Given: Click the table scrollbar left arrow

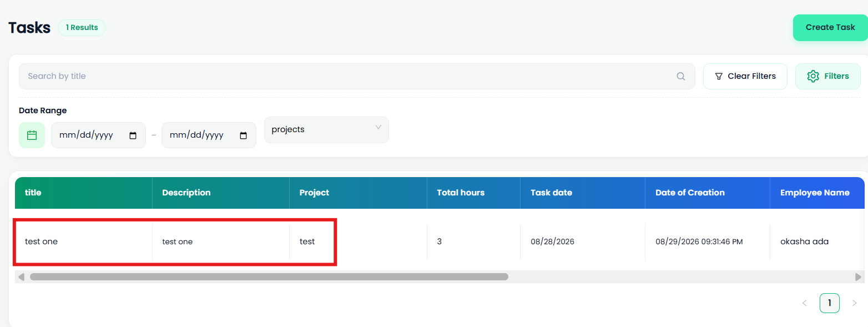Looking at the screenshot, I should [21, 276].
